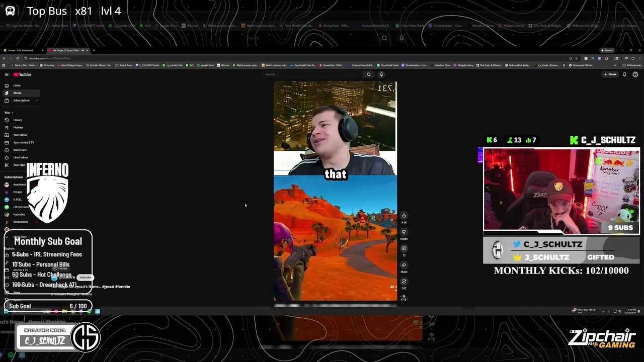Image resolution: width=644 pixels, height=362 pixels.
Task: Click the Create button
Action: pyautogui.click(x=610, y=74)
